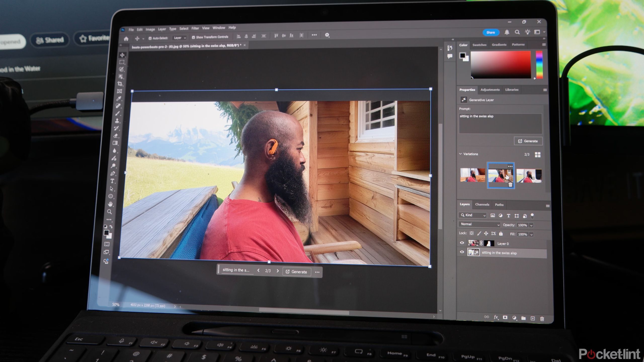Switch to the Channels tab
Screen dimensions: 644x362
pyautogui.click(x=482, y=204)
